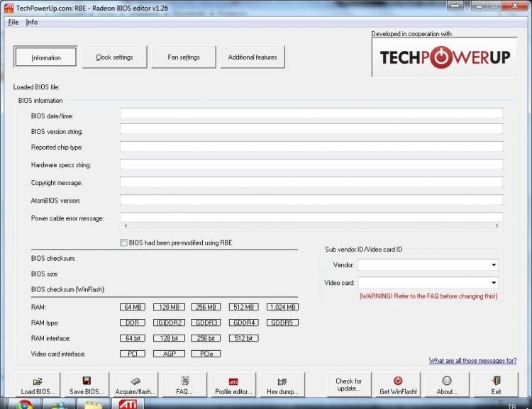Click the Exit door icon button
The height and width of the screenshot is (409, 532).
pos(496,385)
